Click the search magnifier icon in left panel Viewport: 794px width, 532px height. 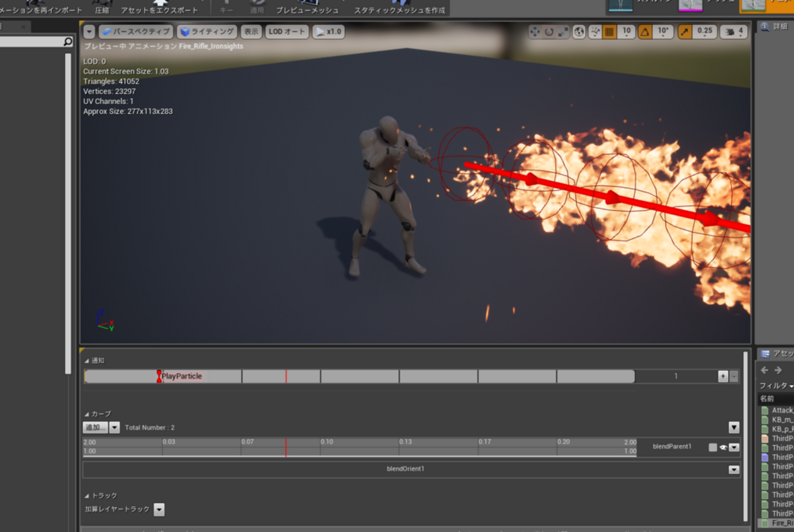[x=68, y=42]
